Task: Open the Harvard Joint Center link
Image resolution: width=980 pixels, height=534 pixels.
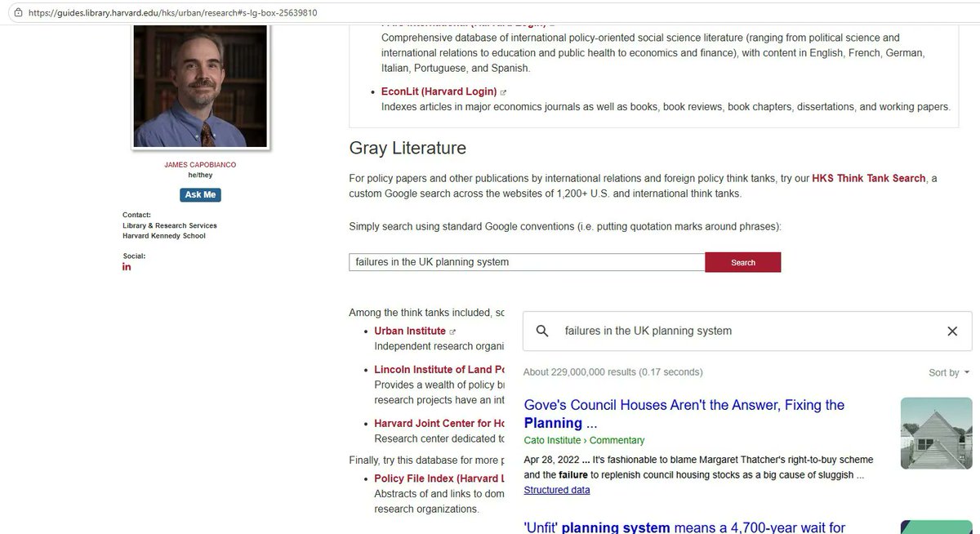Action: coord(439,423)
